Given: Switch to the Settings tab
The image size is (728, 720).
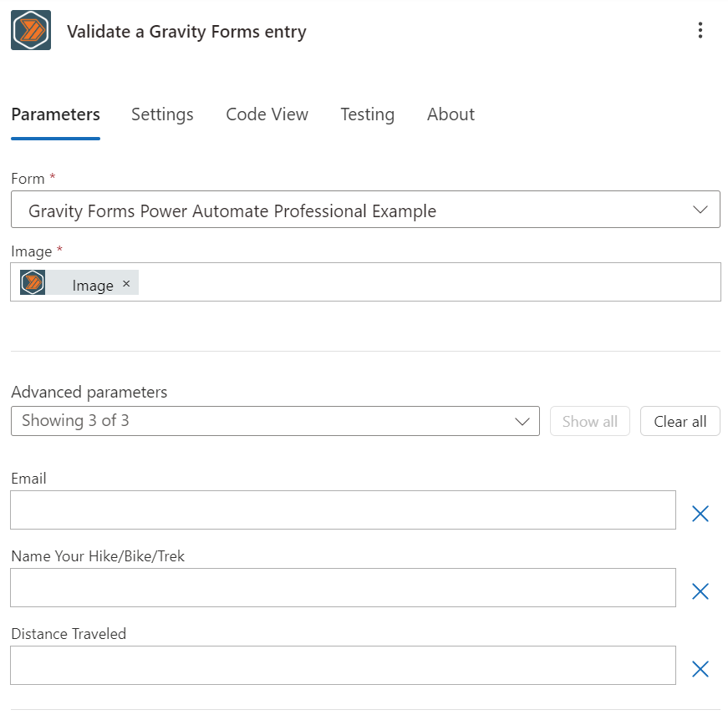Looking at the screenshot, I should point(162,114).
